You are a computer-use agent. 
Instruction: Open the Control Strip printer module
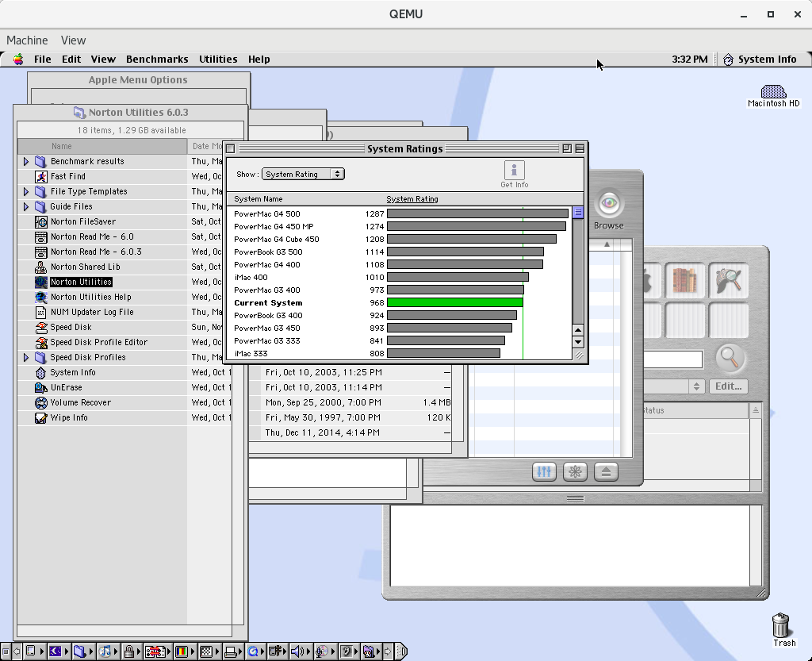coord(232,651)
